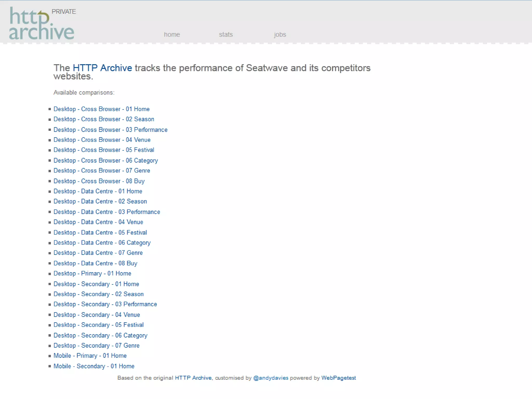
Task: Open Desktop - Cross Browser - 03 Performance
Action: (x=110, y=130)
